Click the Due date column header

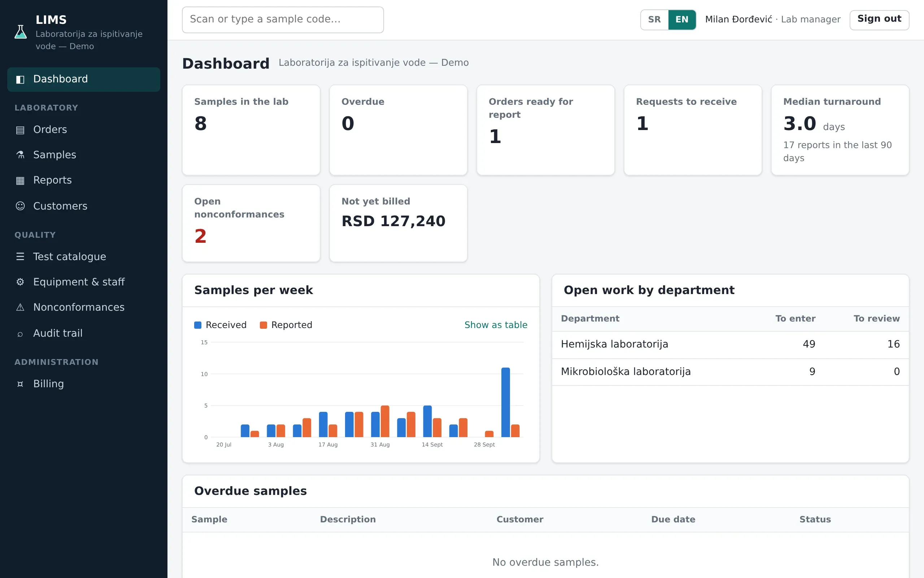tap(673, 519)
